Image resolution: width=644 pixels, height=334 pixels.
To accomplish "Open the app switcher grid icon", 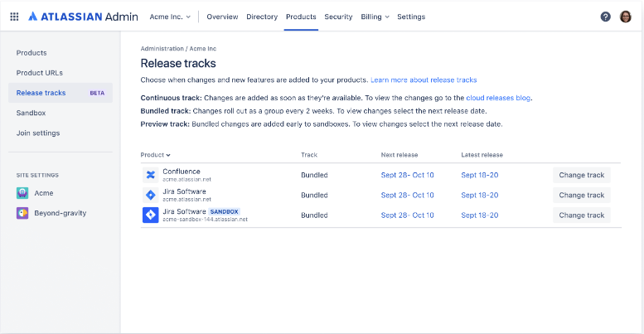I will click(x=14, y=17).
